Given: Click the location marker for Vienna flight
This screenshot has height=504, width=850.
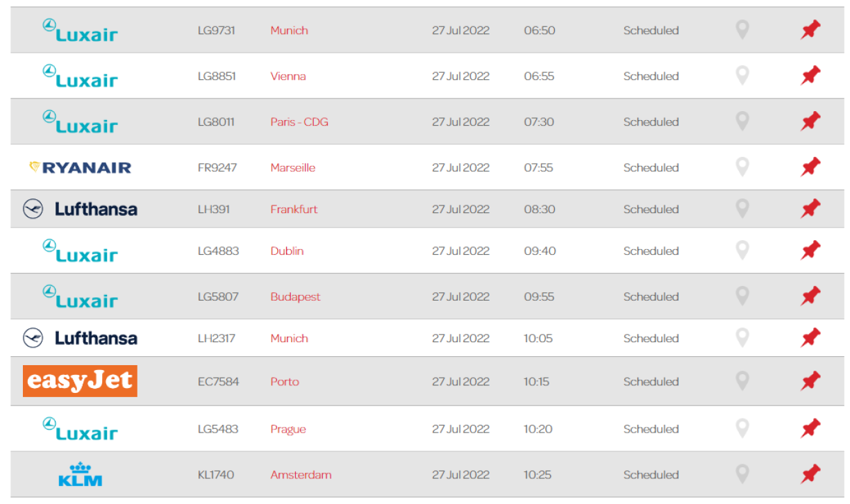Looking at the screenshot, I should click(x=742, y=76).
